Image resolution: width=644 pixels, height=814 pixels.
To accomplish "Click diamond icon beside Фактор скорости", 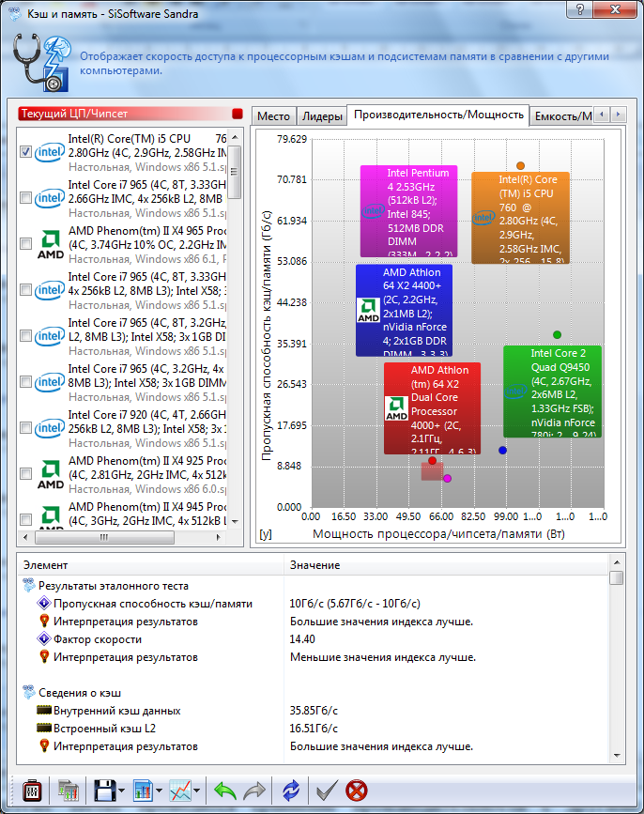I will pyautogui.click(x=44, y=638).
